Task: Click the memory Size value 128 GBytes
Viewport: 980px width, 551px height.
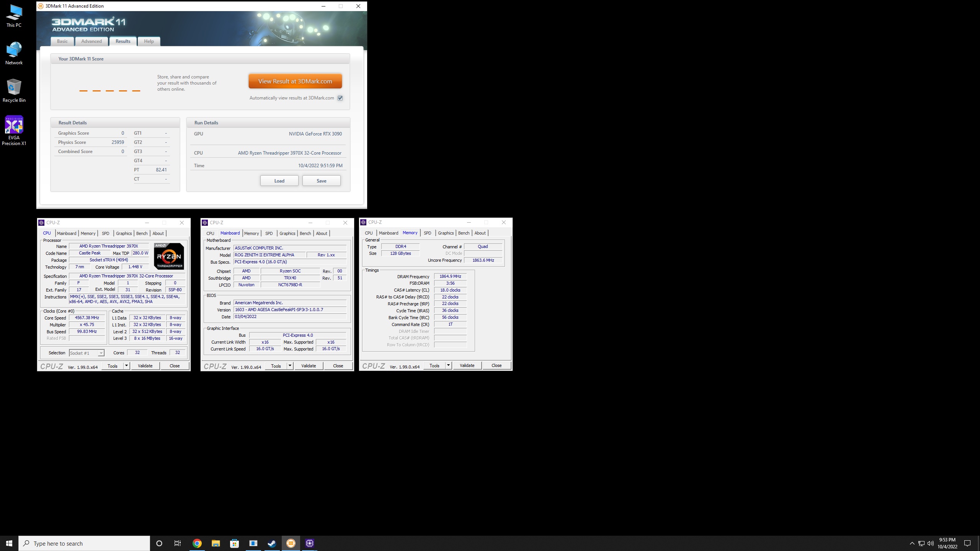Action: coord(400,253)
